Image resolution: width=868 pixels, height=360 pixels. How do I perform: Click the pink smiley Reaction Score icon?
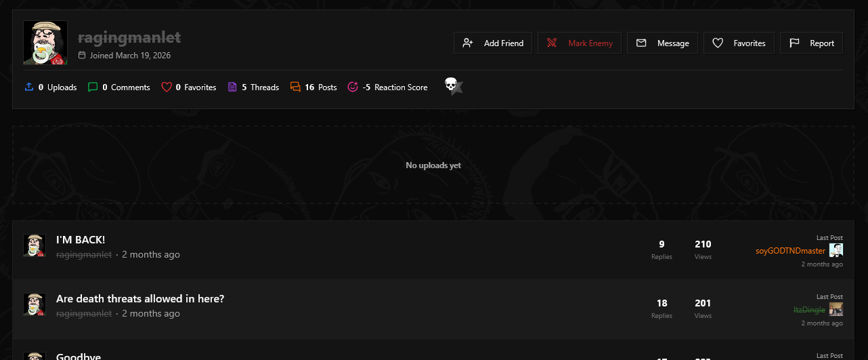(352, 87)
